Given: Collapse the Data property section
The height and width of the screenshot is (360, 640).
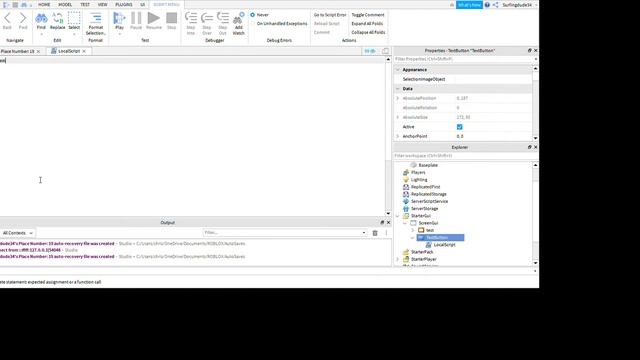Looking at the screenshot, I should click(x=398, y=89).
